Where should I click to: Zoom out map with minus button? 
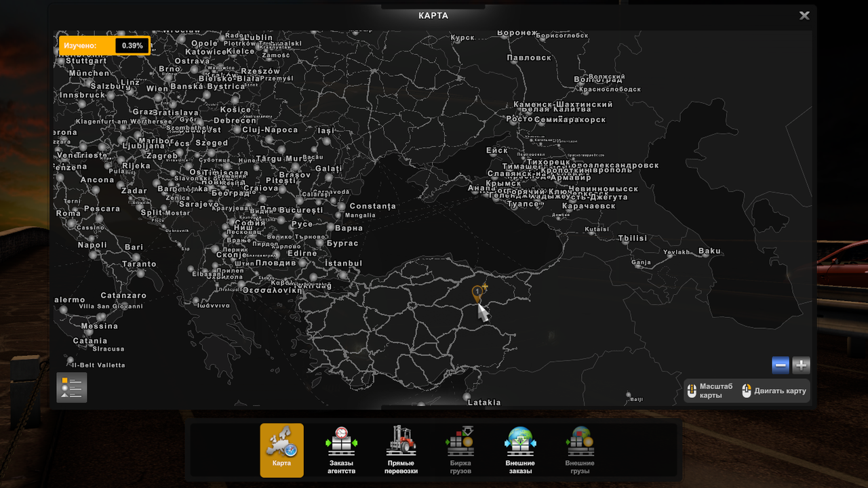coord(781,365)
